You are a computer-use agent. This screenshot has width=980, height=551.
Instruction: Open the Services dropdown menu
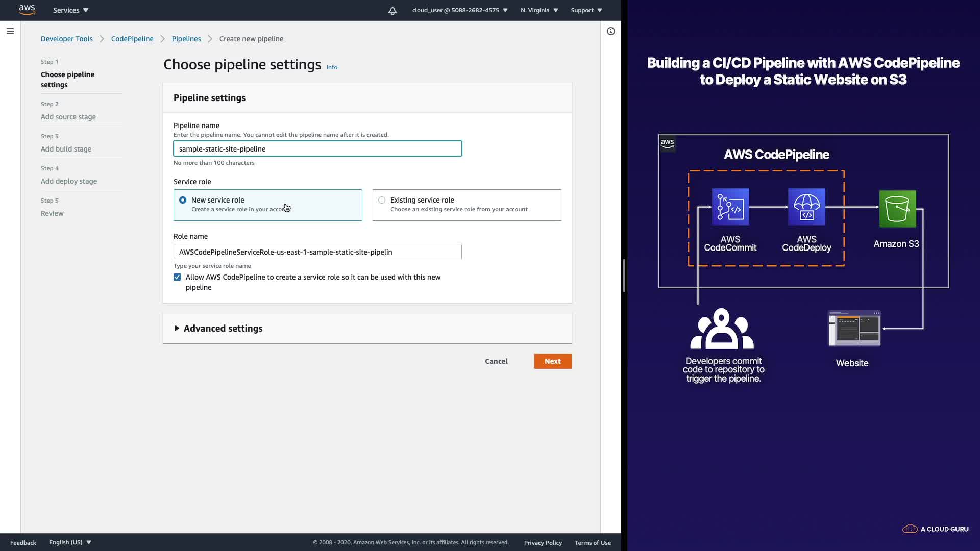point(70,10)
